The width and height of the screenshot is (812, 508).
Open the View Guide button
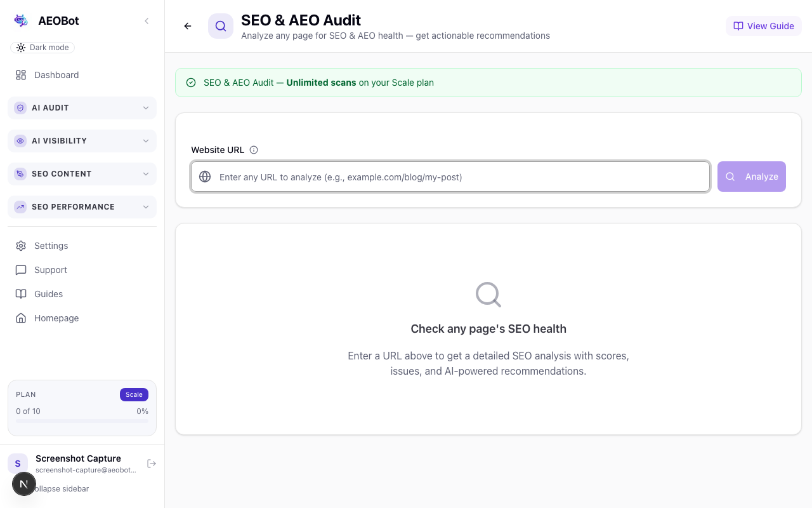[x=764, y=26]
